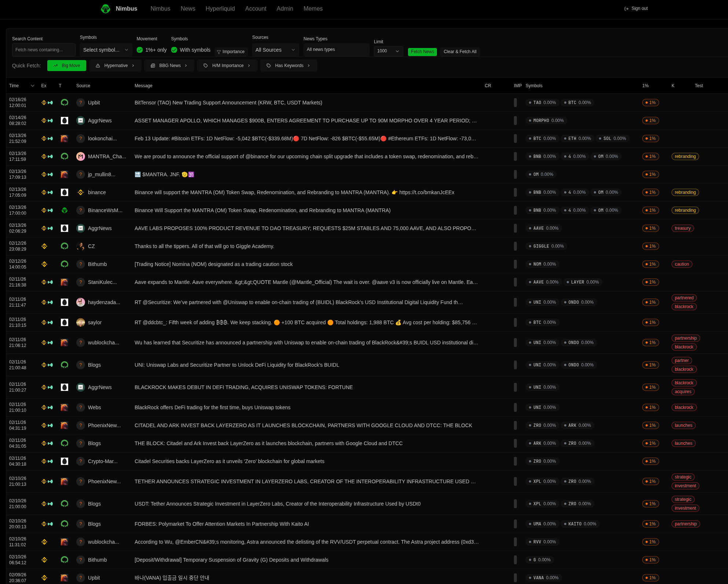
Task: Click the MORPHO 0.00% symbol chip
Action: point(546,121)
